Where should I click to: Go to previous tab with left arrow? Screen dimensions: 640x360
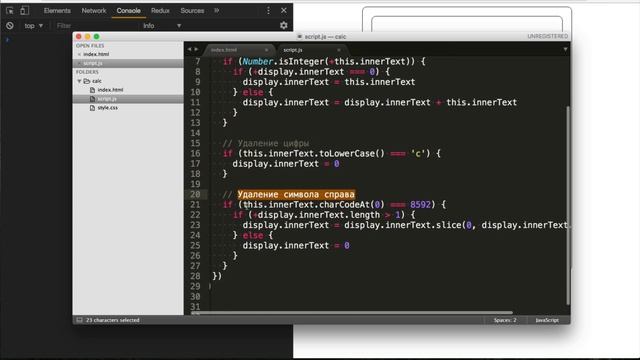[189, 49]
